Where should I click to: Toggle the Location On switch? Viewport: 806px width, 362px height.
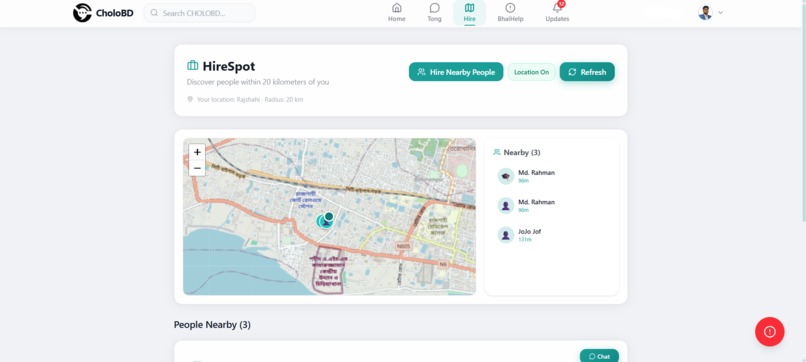(532, 72)
